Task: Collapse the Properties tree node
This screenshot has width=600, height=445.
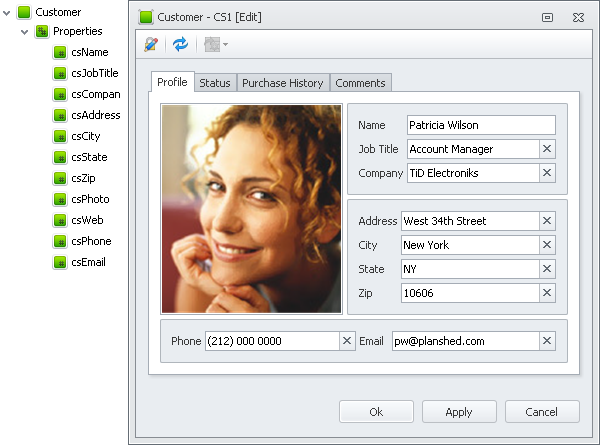Action: pyautogui.click(x=24, y=31)
